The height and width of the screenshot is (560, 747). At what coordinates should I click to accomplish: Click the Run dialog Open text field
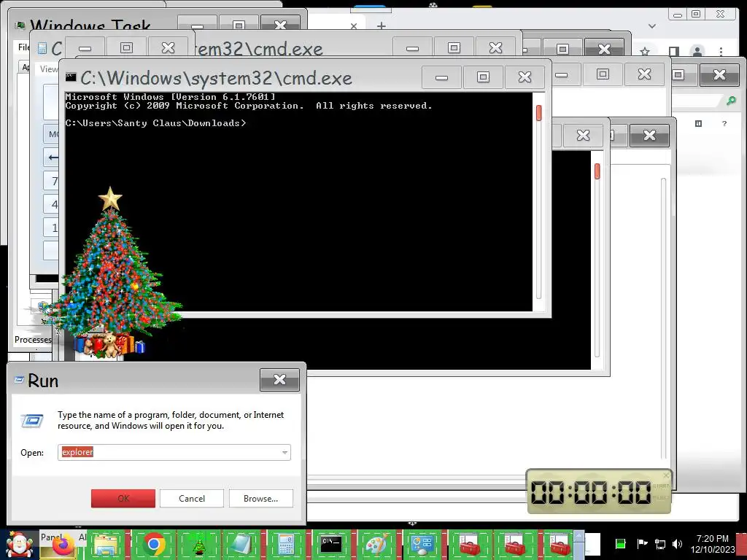point(174,452)
